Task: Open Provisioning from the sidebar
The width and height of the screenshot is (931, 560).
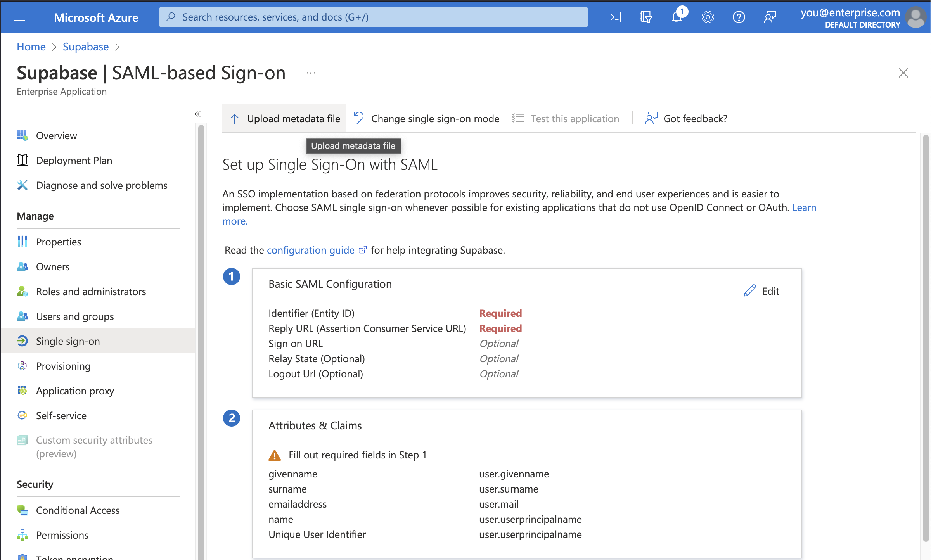Action: [63, 366]
